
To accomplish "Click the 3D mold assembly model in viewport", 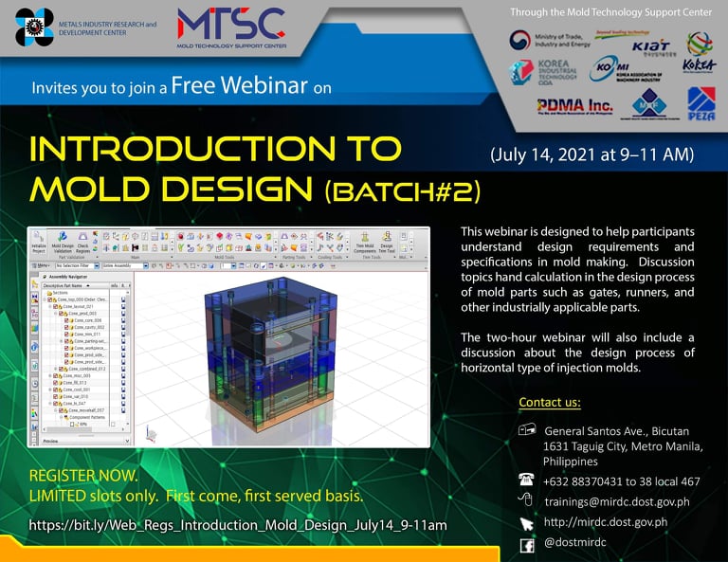I will click(x=269, y=355).
